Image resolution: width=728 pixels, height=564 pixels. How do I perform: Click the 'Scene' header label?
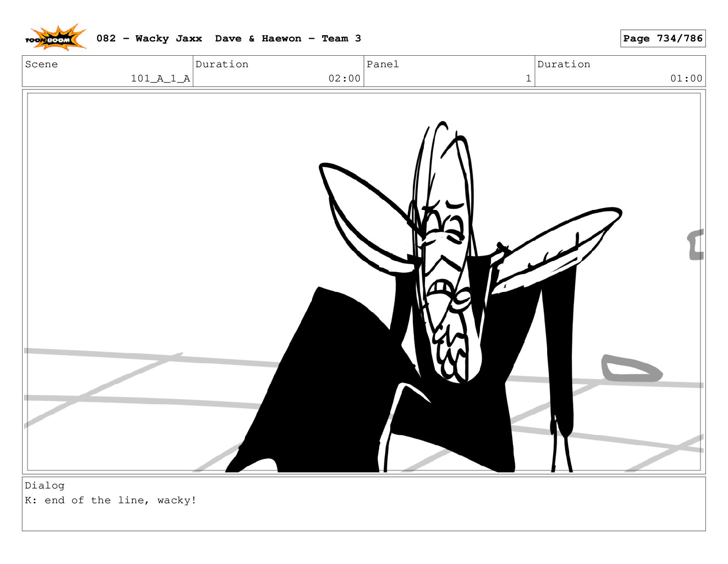pos(41,64)
